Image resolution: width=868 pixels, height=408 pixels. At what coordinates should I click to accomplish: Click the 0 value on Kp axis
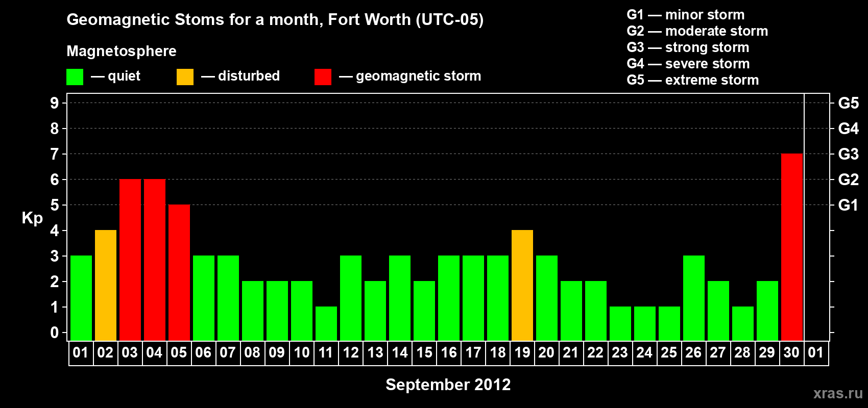coord(55,333)
